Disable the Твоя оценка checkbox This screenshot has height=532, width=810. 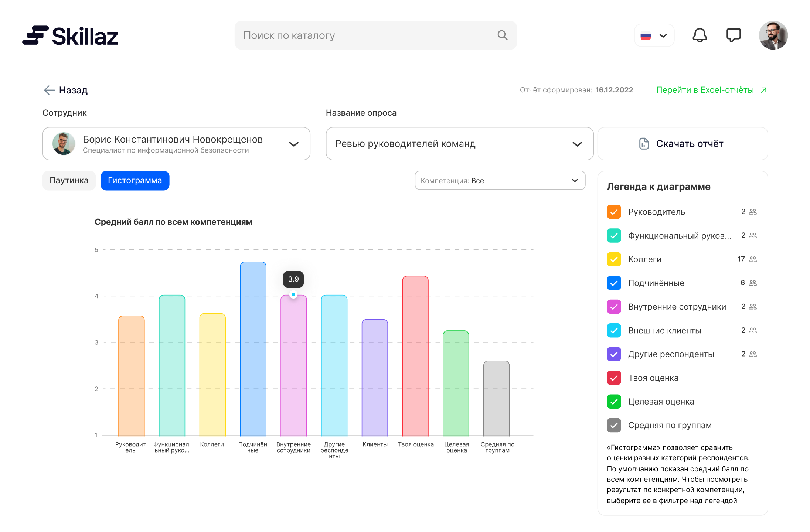[x=614, y=378]
